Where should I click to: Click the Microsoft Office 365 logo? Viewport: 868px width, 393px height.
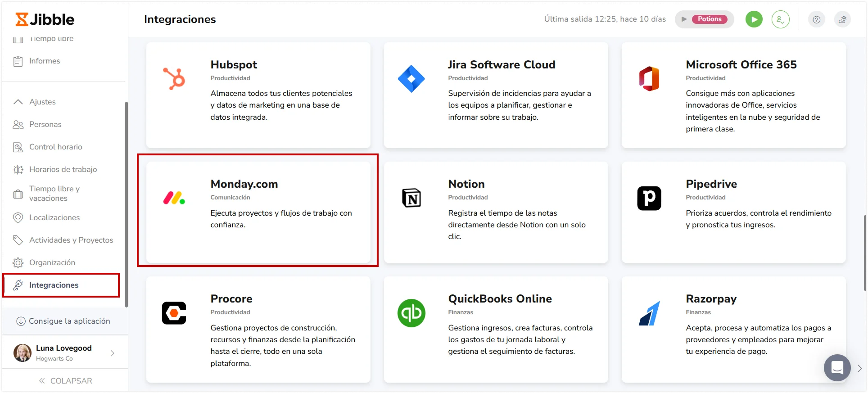pos(649,79)
